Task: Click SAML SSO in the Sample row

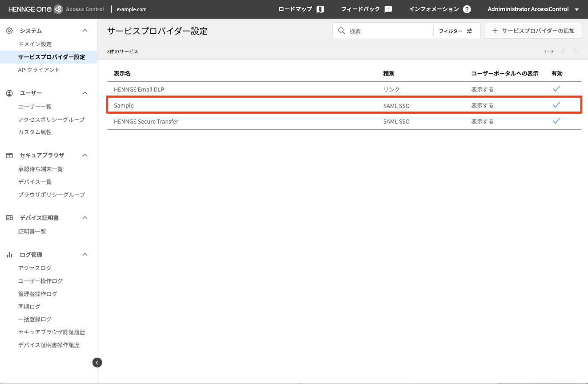Action: 396,105
